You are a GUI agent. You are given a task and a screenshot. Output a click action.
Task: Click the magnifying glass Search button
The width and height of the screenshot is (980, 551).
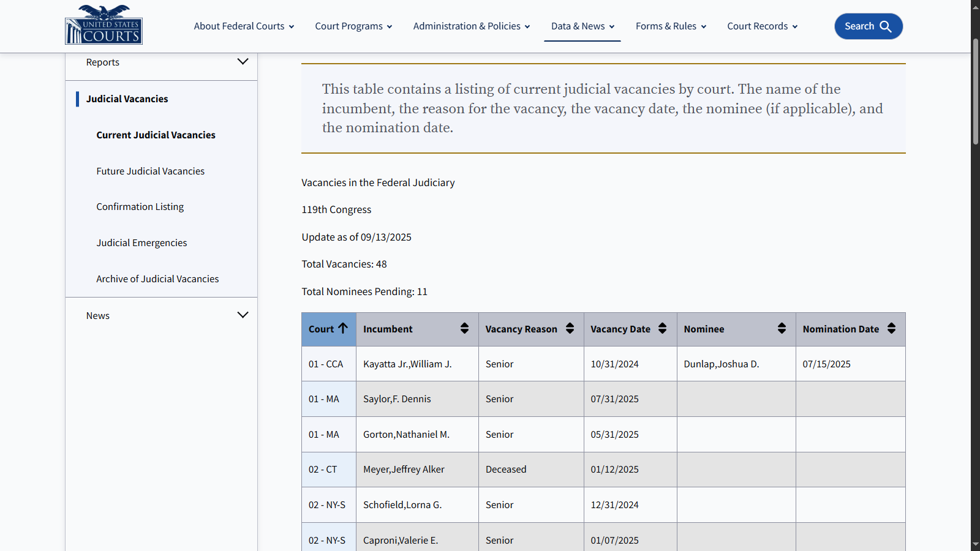tap(868, 26)
